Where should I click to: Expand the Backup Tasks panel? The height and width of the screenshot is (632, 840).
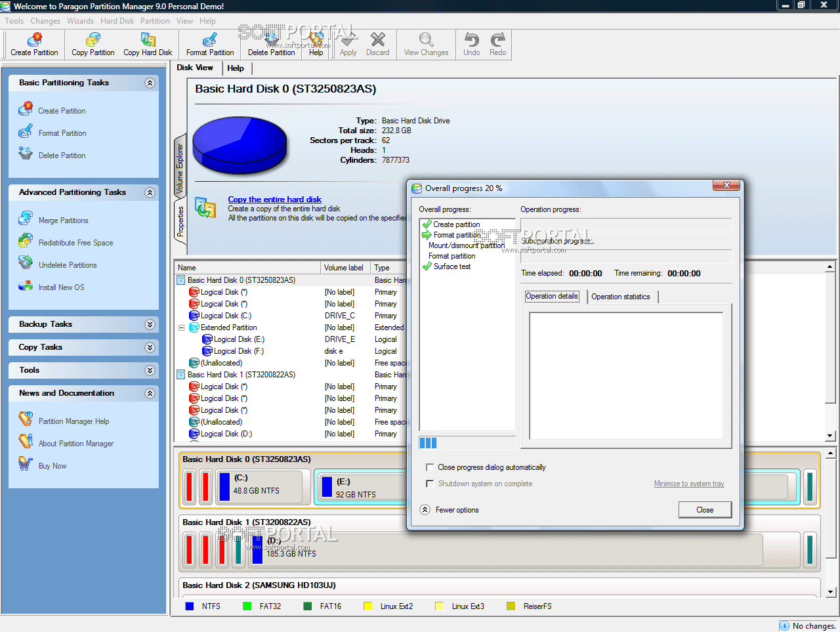click(150, 324)
